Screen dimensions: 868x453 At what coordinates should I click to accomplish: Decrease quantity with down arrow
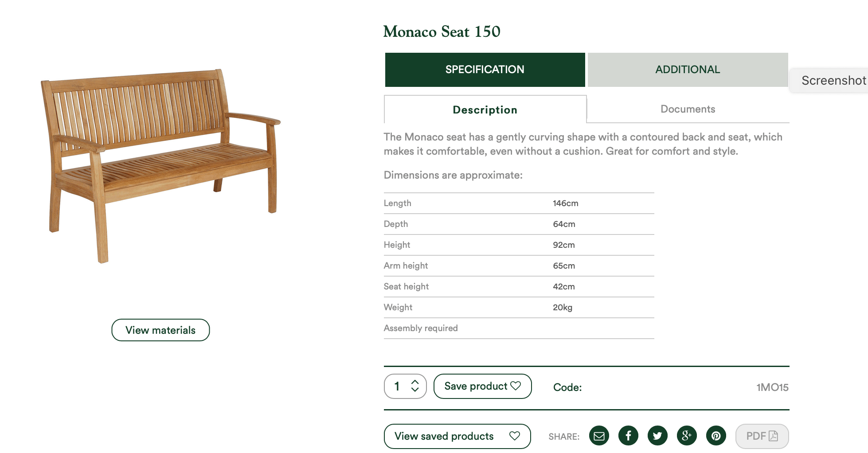pyautogui.click(x=415, y=390)
